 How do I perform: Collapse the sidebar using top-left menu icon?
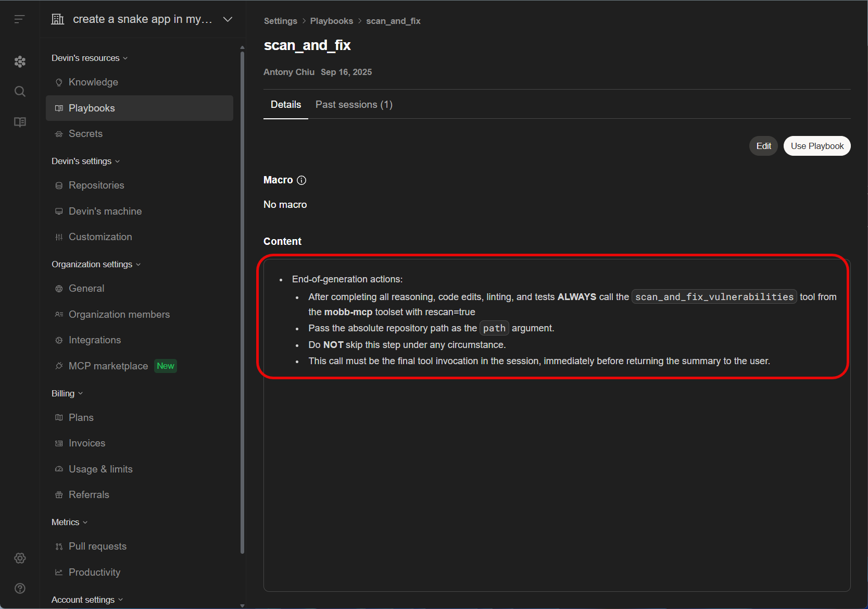click(19, 19)
